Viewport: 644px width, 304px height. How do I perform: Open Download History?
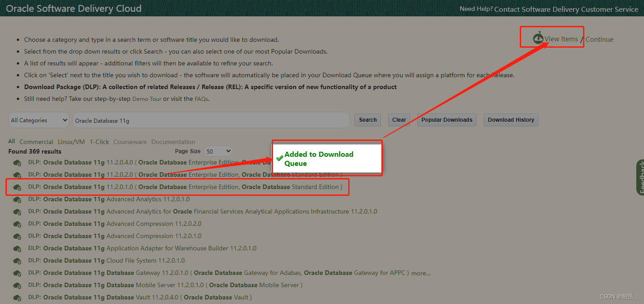tap(511, 120)
